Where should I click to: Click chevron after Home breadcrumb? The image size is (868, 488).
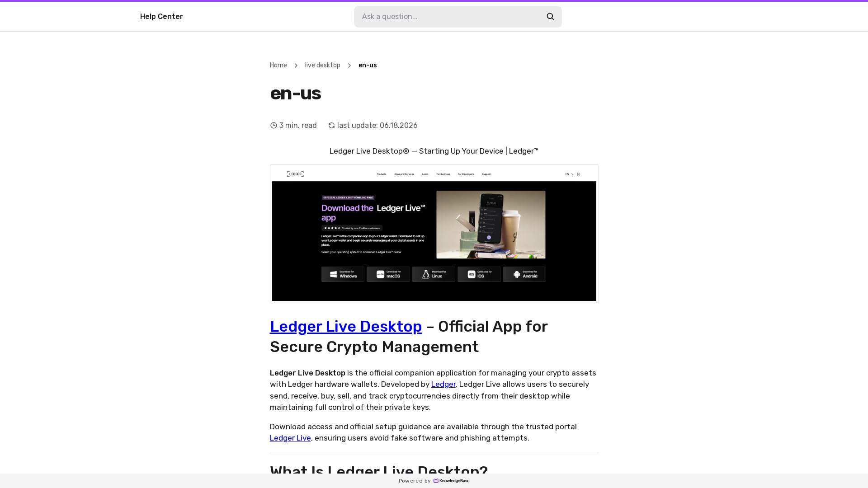296,66
